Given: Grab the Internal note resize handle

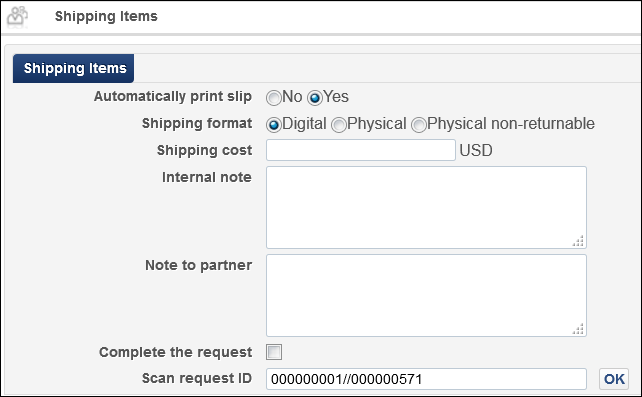Looking at the screenshot, I should 578,241.
